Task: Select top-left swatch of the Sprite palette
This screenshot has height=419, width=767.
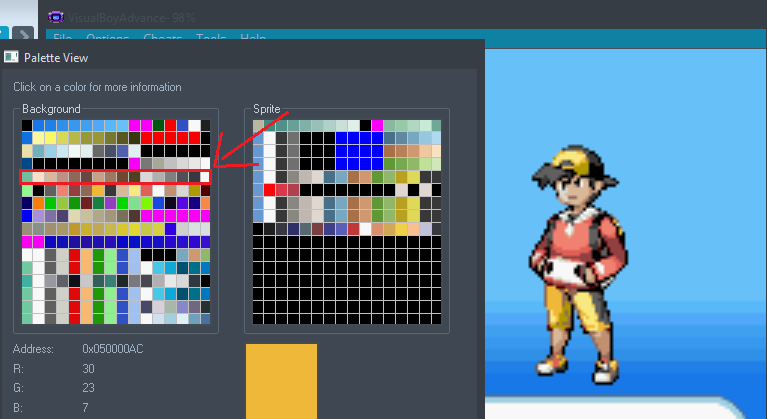Action: click(x=259, y=125)
